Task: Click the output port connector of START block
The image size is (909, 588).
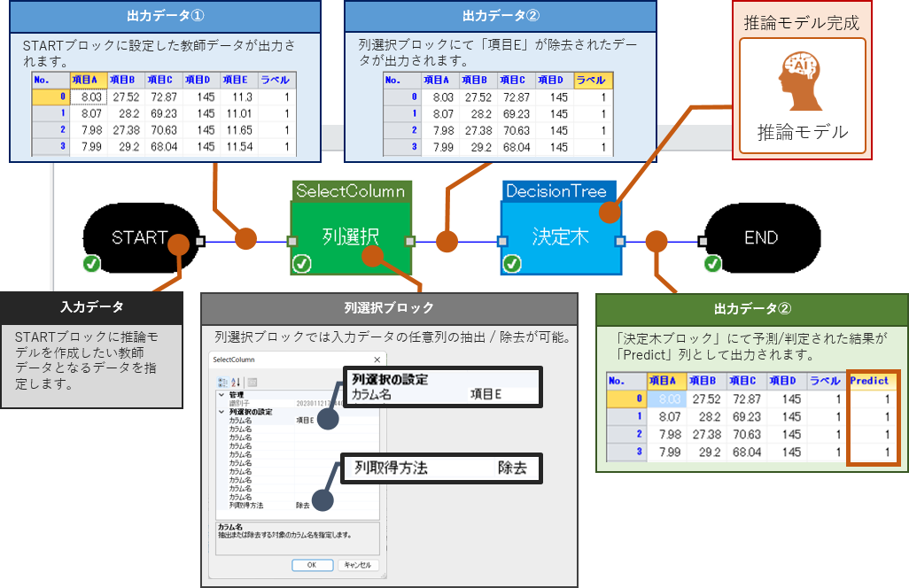Action: point(200,241)
